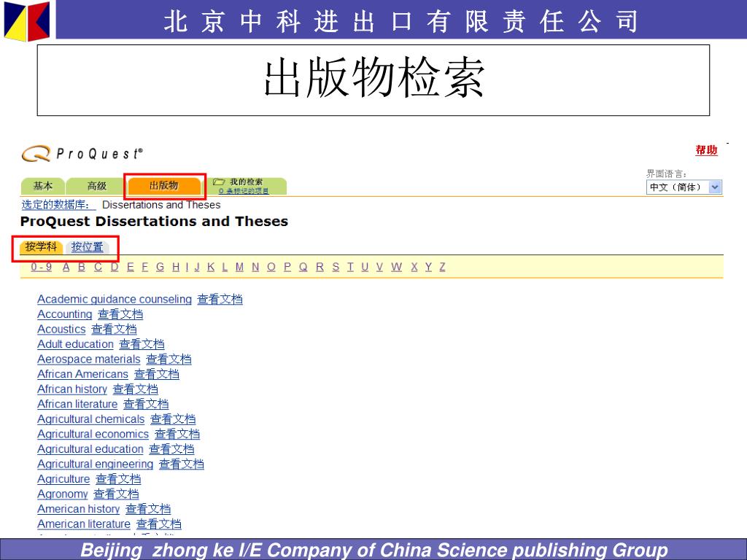This screenshot has width=747, height=560.
Task: Jump to letter N in index
Action: (x=255, y=267)
